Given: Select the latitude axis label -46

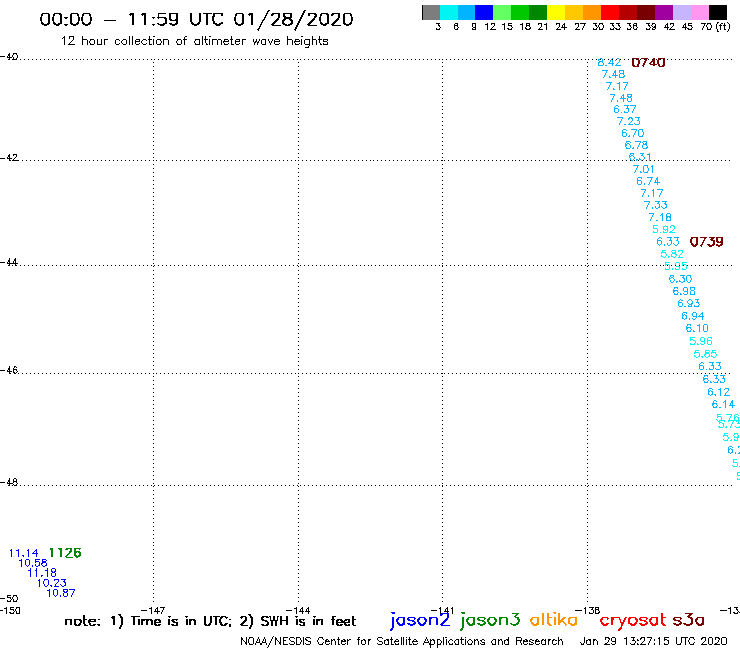Looking at the screenshot, I should 9,370.
